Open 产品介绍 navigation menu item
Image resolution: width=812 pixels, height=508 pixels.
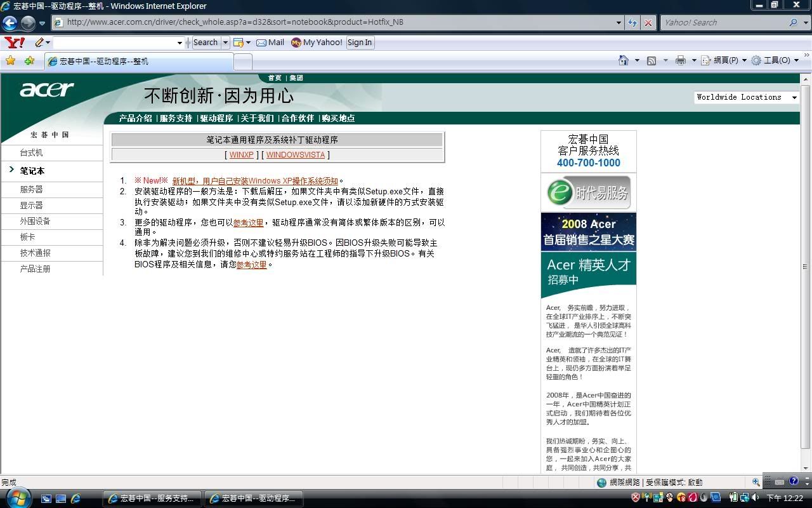pos(136,118)
